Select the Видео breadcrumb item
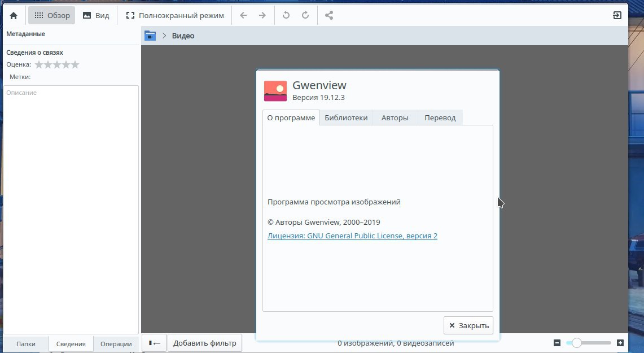Viewport: 644px width, 353px height. [x=183, y=36]
